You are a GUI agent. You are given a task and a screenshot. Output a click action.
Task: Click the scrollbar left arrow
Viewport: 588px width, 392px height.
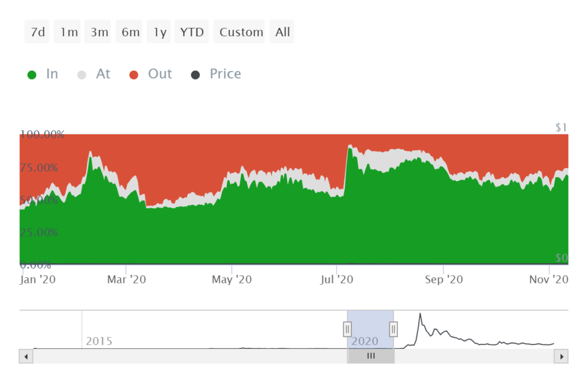point(26,356)
